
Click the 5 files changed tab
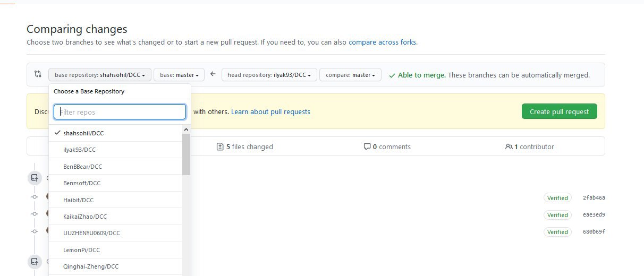pos(245,146)
